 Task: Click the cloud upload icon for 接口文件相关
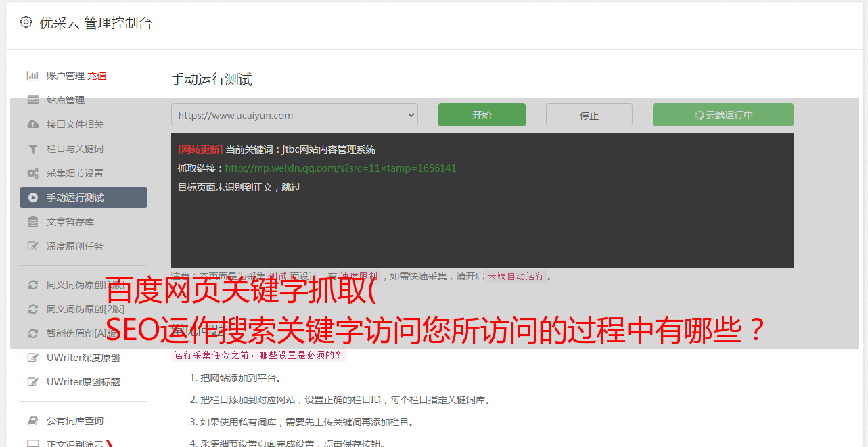pyautogui.click(x=32, y=124)
